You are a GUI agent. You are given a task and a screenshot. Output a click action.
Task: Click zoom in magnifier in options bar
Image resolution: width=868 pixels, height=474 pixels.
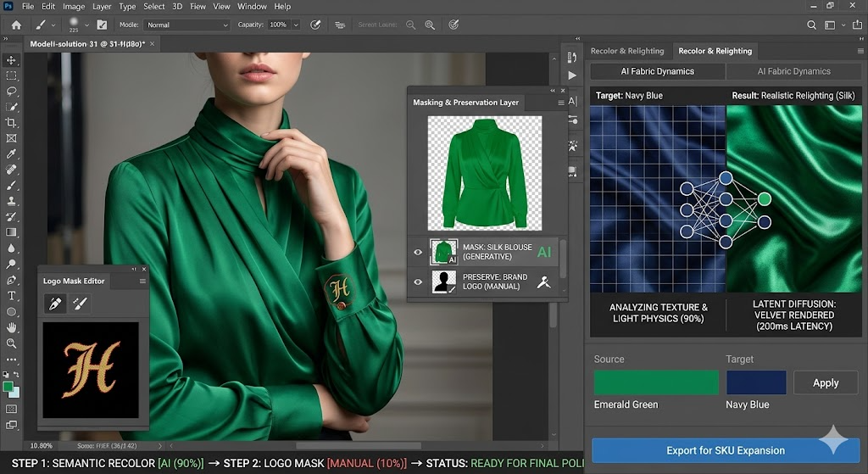(430, 25)
